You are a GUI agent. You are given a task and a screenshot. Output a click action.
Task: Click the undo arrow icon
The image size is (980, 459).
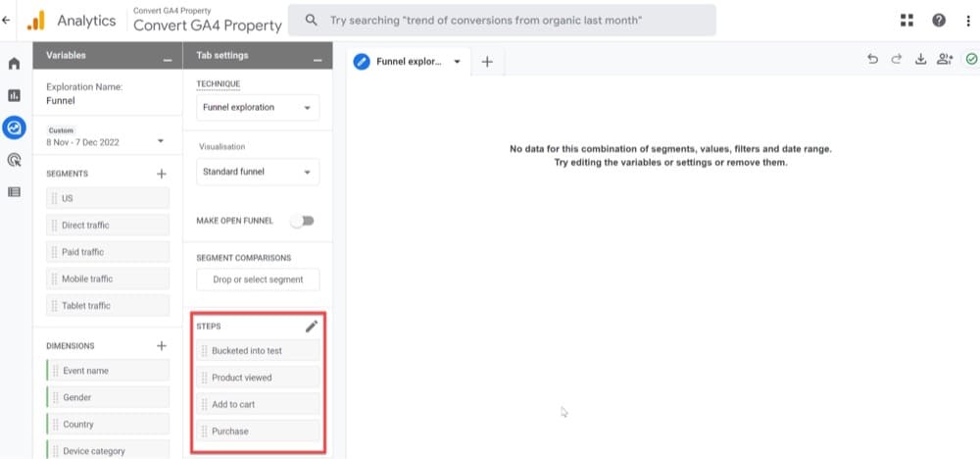pyautogui.click(x=872, y=60)
